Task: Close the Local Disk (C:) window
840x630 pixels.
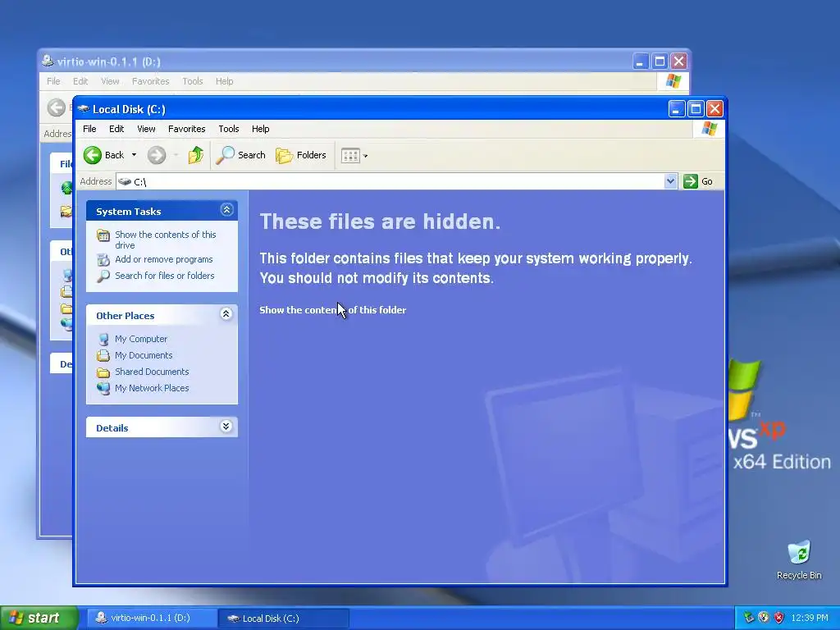Action: tap(714, 109)
